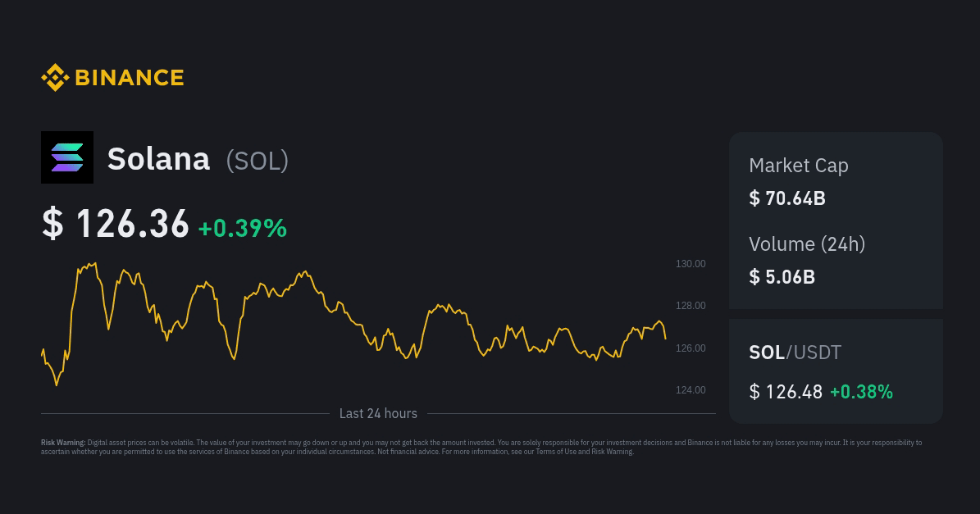Select the Solana coin name heading
The image size is (980, 514).
(159, 159)
